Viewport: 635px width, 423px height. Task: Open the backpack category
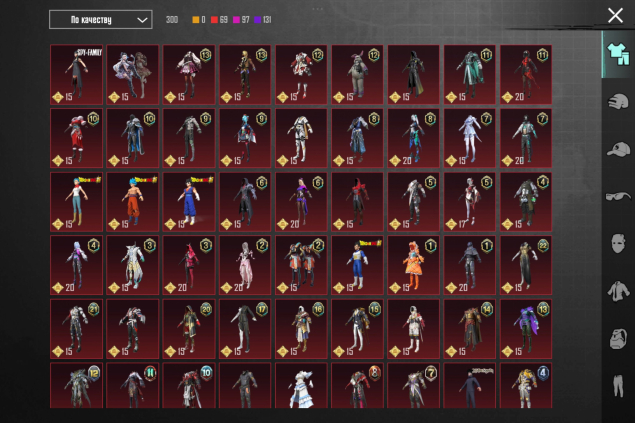tap(618, 338)
